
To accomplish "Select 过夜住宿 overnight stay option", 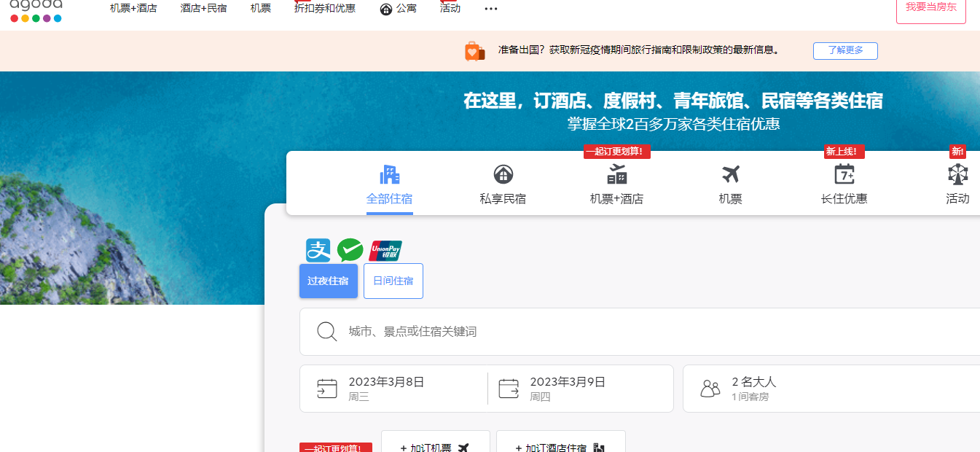I will [x=328, y=281].
